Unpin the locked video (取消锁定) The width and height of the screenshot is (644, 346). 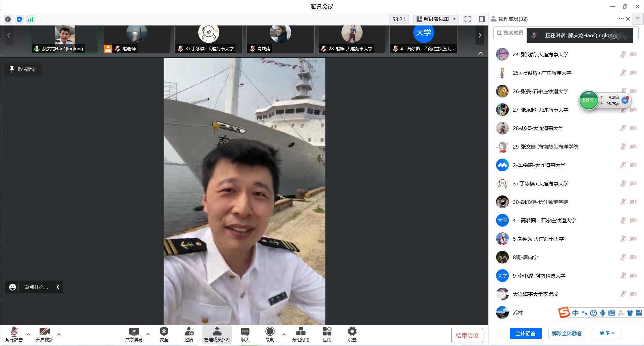pos(23,69)
